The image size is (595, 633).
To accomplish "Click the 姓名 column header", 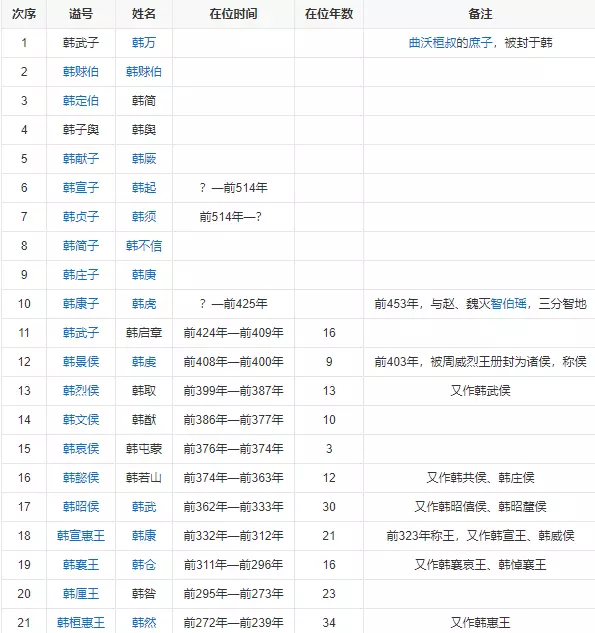I will coord(144,14).
